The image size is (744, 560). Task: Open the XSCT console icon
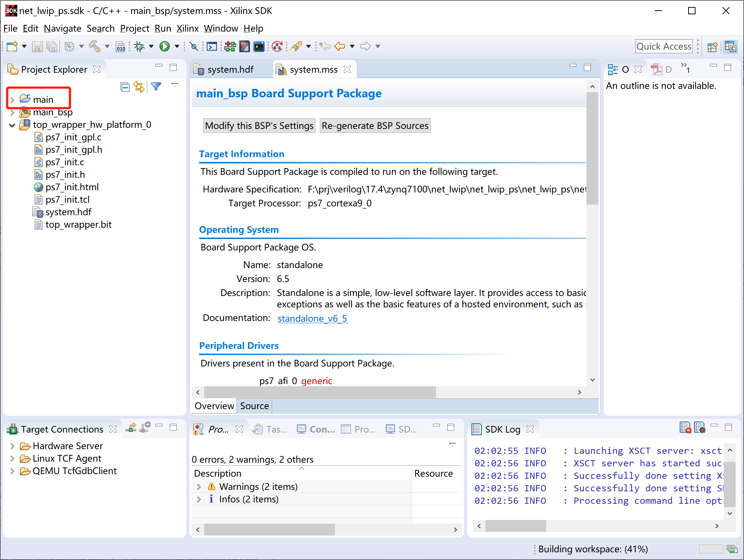pyautogui.click(x=212, y=47)
